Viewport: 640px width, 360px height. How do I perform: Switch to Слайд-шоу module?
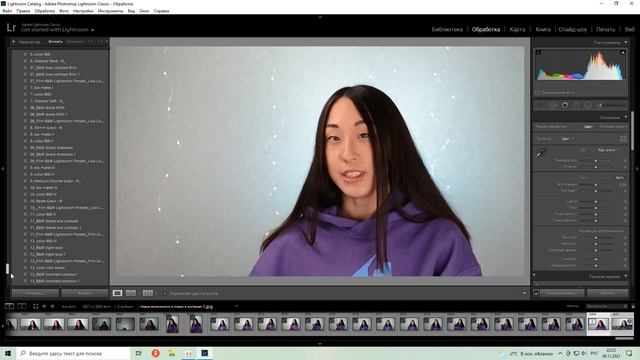point(573,29)
